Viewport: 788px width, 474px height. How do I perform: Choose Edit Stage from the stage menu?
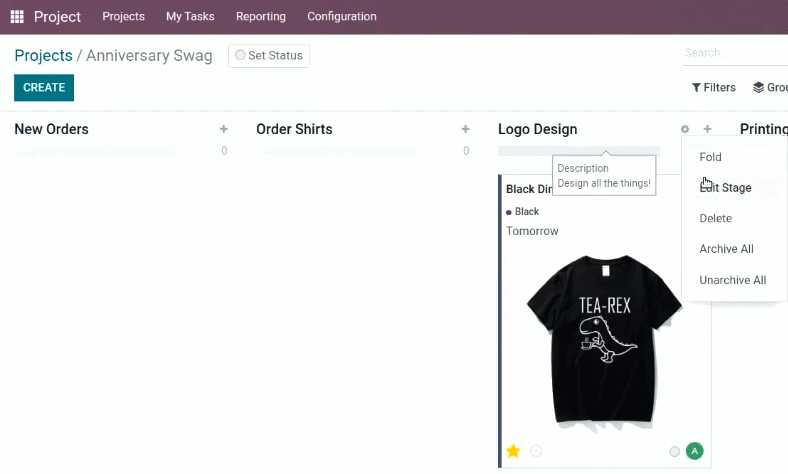coord(734,187)
